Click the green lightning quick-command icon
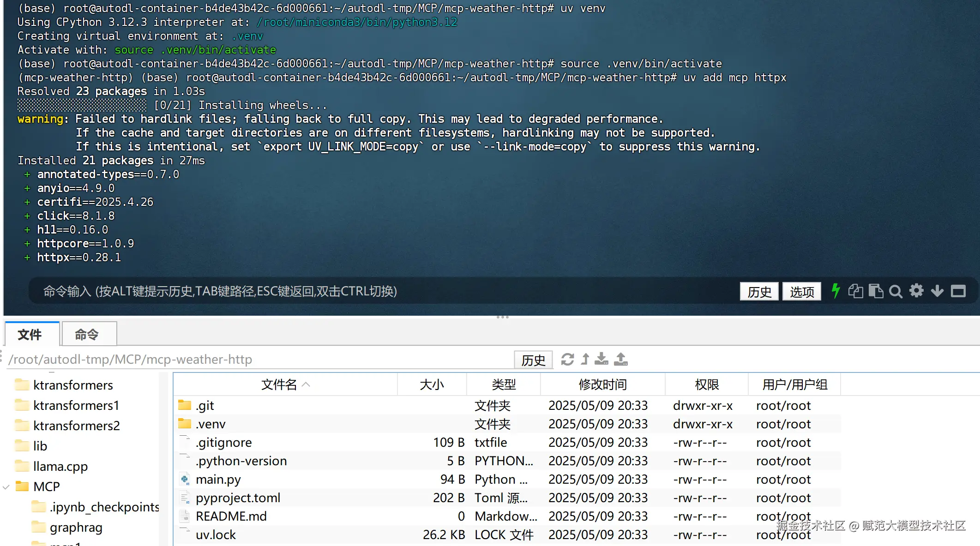980x546 pixels. pos(836,291)
